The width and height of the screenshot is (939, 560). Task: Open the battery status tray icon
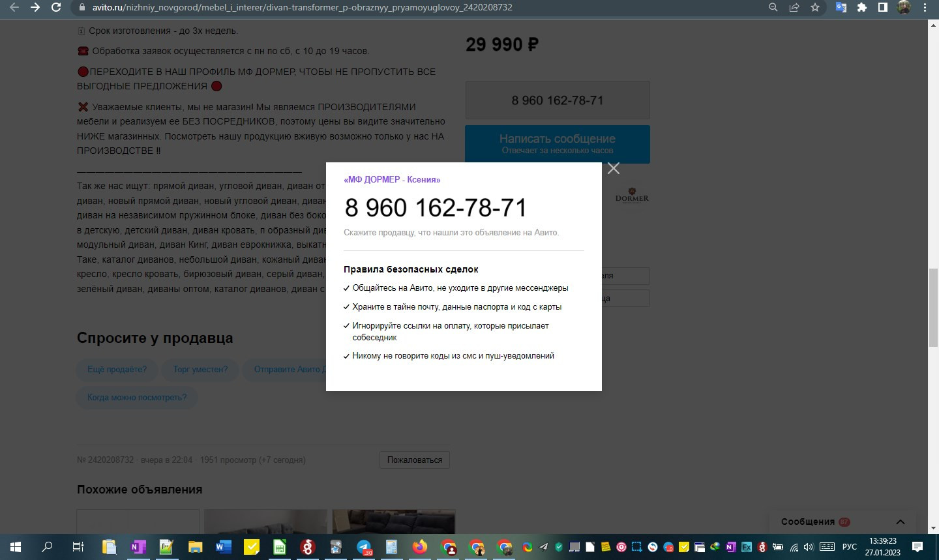[x=778, y=547]
